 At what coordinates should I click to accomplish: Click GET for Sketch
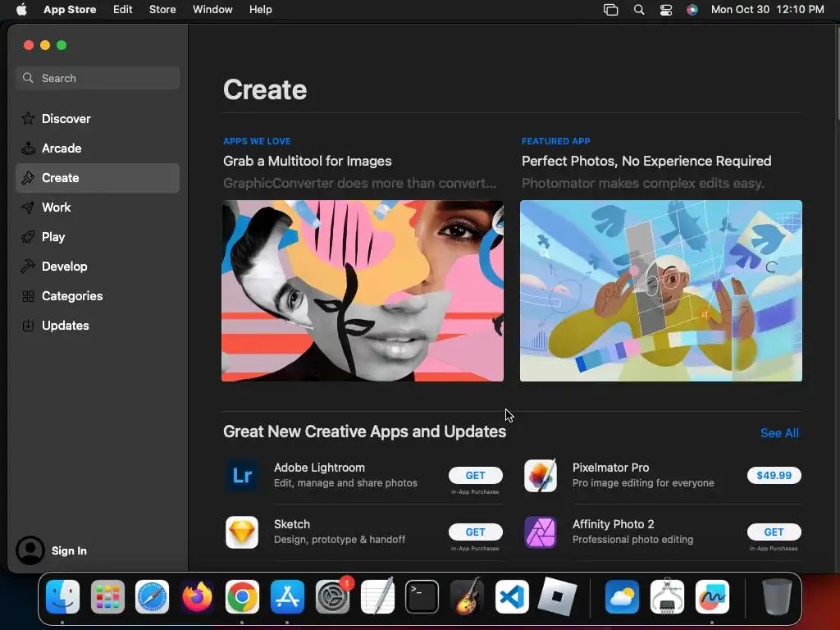pyautogui.click(x=475, y=532)
